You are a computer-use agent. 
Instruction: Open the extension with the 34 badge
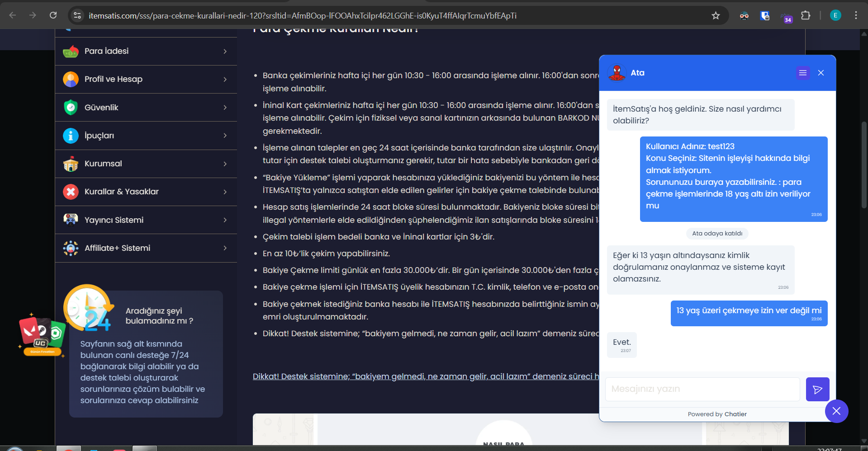[x=786, y=17]
